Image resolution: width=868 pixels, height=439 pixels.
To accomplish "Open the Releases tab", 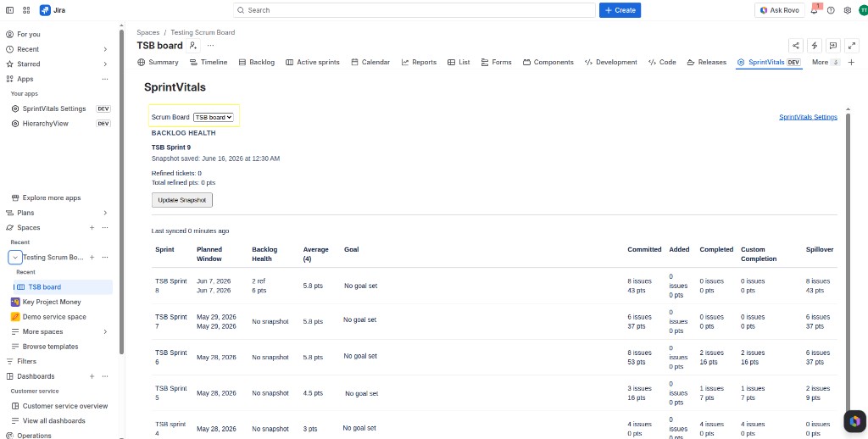I will coord(707,62).
